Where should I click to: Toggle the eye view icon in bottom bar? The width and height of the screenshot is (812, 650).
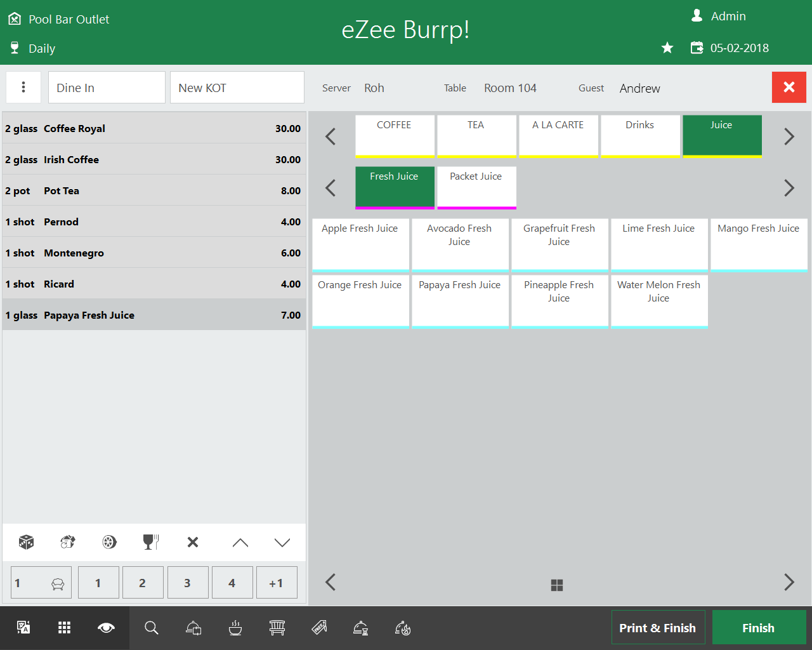click(x=106, y=628)
